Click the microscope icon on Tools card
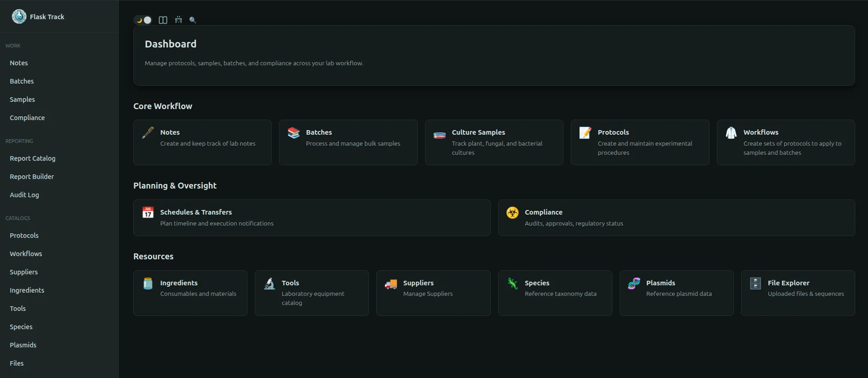Image resolution: width=868 pixels, height=378 pixels. 269,283
